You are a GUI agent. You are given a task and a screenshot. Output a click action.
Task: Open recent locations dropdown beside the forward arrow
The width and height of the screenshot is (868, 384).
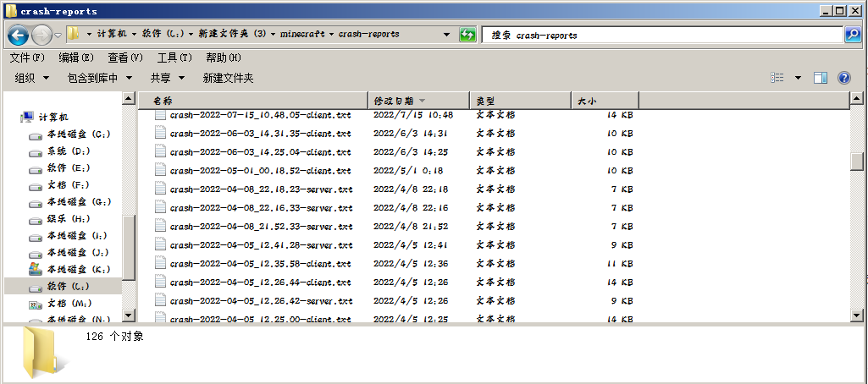tap(58, 36)
